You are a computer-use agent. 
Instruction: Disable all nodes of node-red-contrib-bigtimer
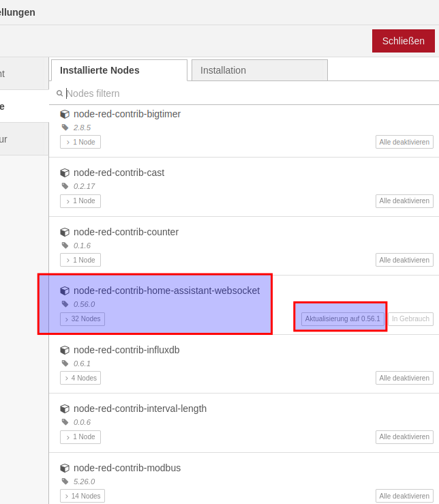coord(404,142)
